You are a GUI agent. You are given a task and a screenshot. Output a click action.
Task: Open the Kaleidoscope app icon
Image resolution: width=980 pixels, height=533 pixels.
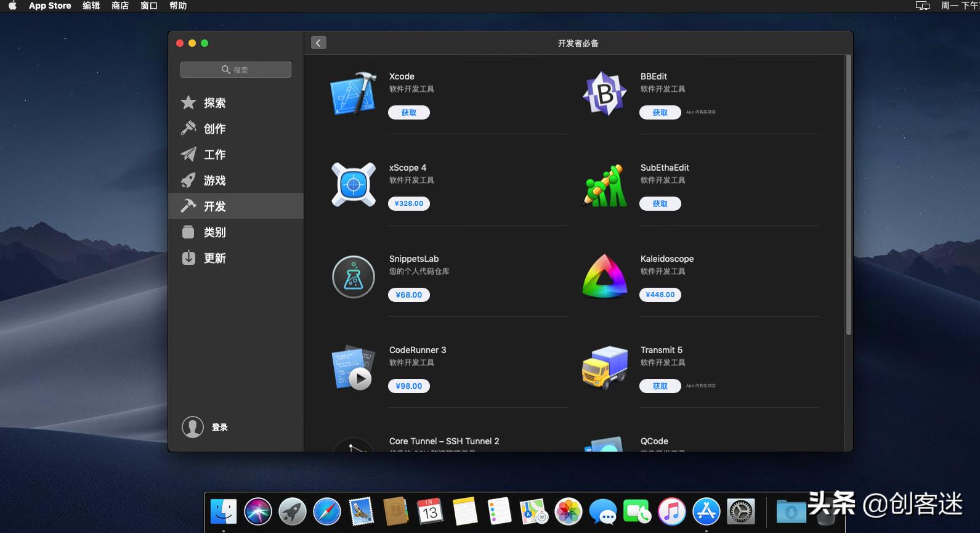click(605, 277)
